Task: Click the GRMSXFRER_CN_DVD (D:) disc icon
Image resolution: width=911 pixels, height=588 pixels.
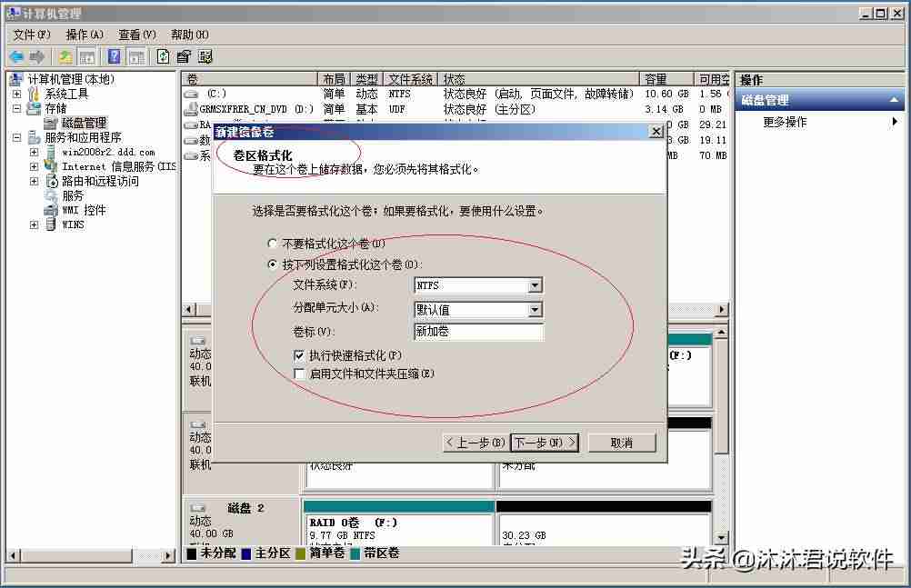Action: pos(191,109)
